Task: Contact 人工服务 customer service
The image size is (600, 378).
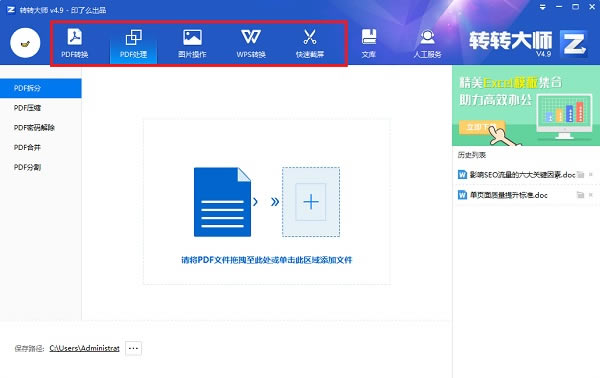Action: [x=427, y=44]
